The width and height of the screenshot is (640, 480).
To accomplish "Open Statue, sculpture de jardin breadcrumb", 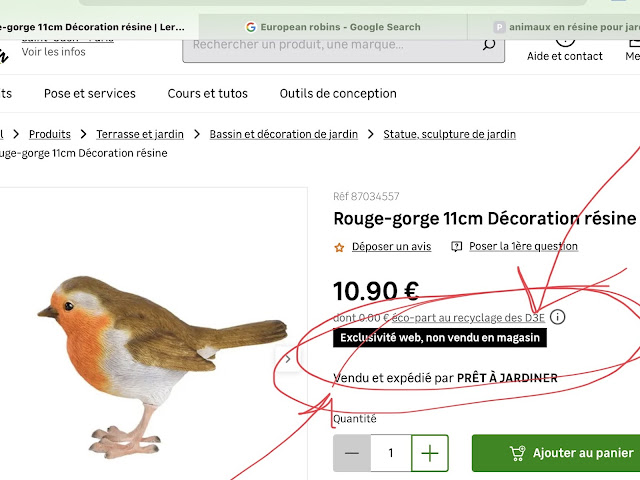I will 449,134.
